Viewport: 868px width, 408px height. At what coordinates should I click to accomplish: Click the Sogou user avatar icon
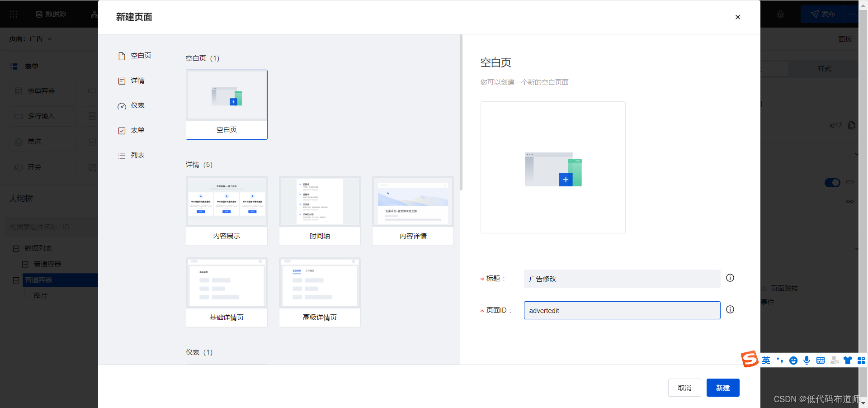(835, 361)
